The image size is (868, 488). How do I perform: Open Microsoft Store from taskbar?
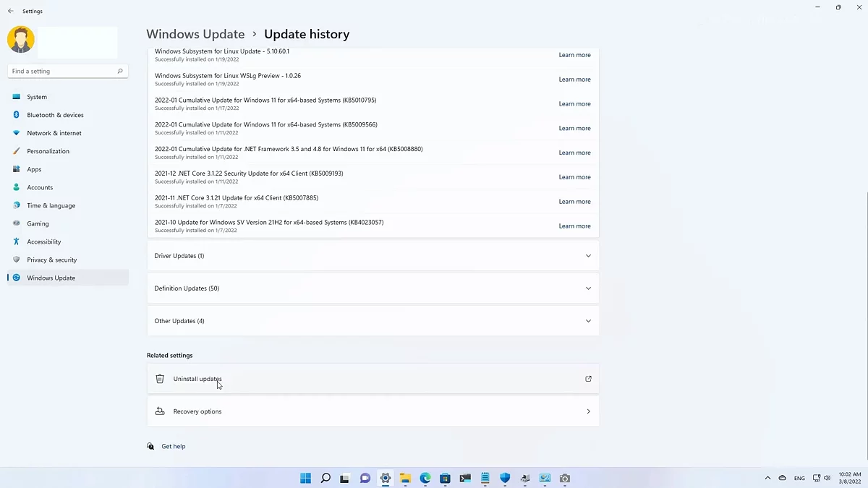point(445,478)
